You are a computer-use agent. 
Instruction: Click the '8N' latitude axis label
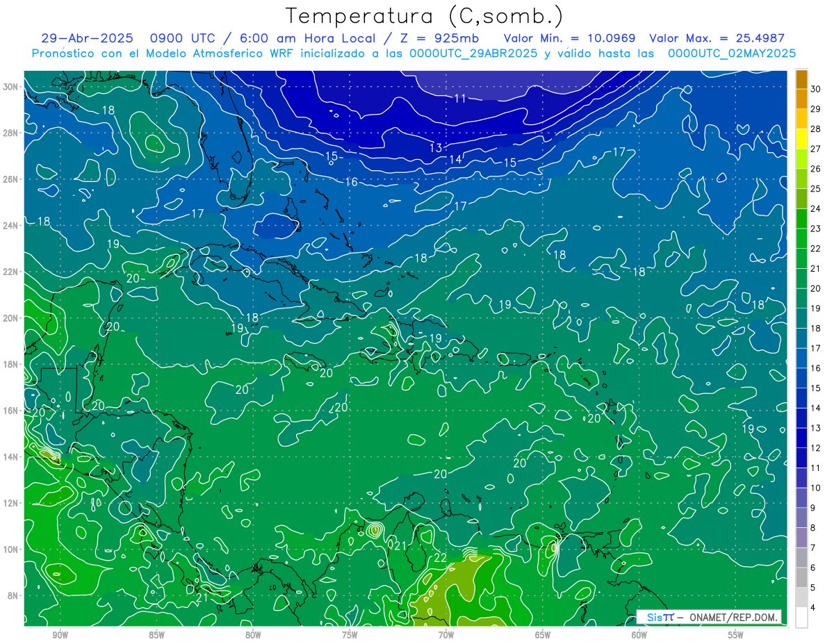(x=14, y=595)
